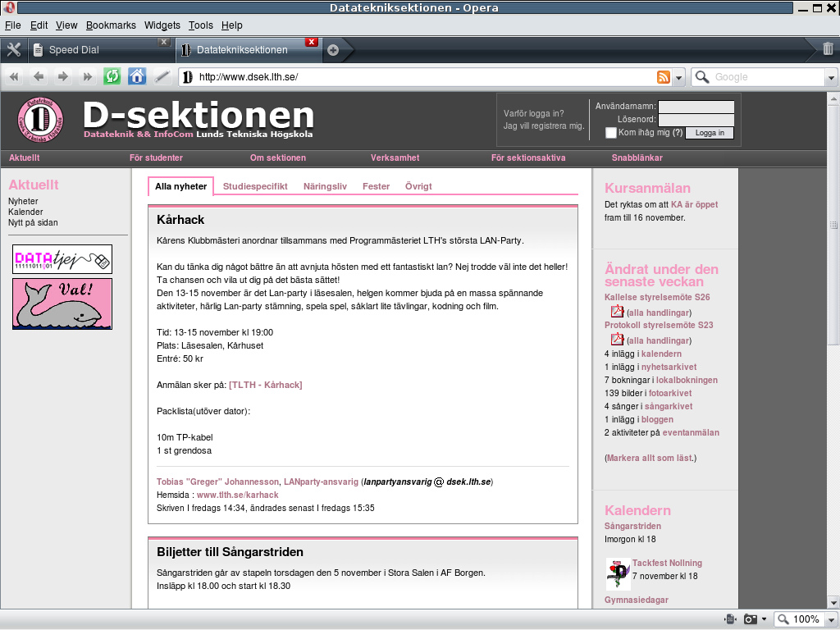The height and width of the screenshot is (630, 840).
Task: Click the Logga in button
Action: (710, 133)
